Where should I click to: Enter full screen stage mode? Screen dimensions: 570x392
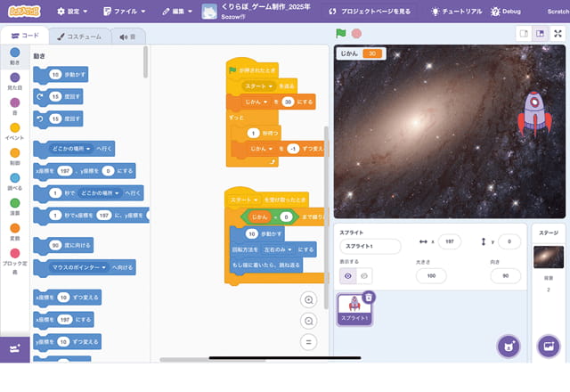[558, 33]
